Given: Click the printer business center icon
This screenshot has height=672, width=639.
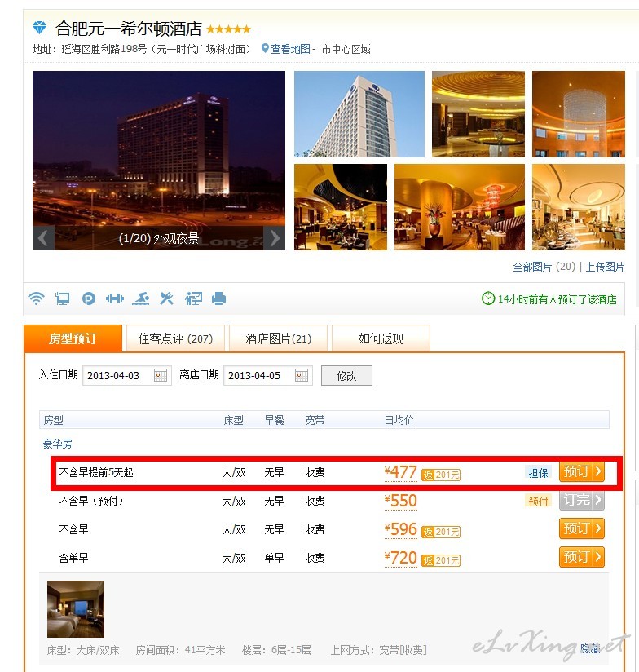Looking at the screenshot, I should point(219,298).
